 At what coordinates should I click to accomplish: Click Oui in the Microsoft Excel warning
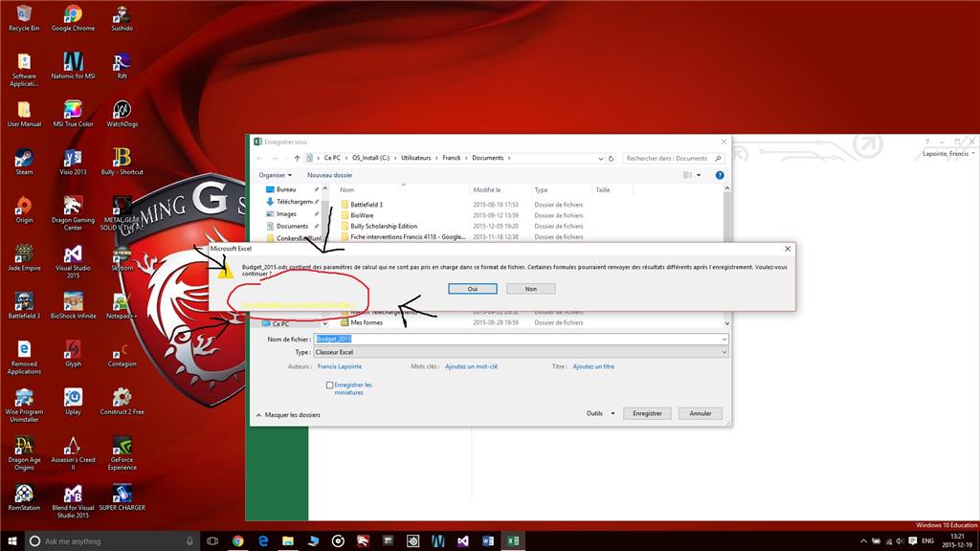click(x=473, y=289)
